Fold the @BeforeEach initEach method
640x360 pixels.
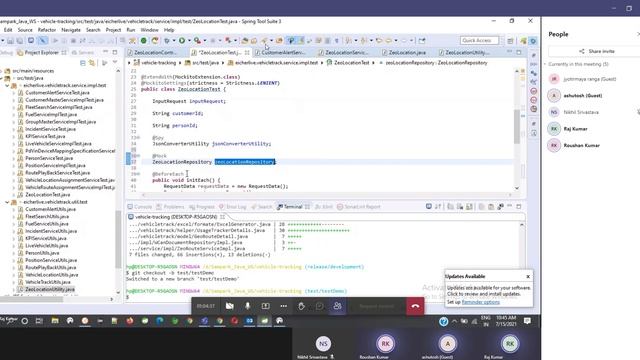click(137, 174)
